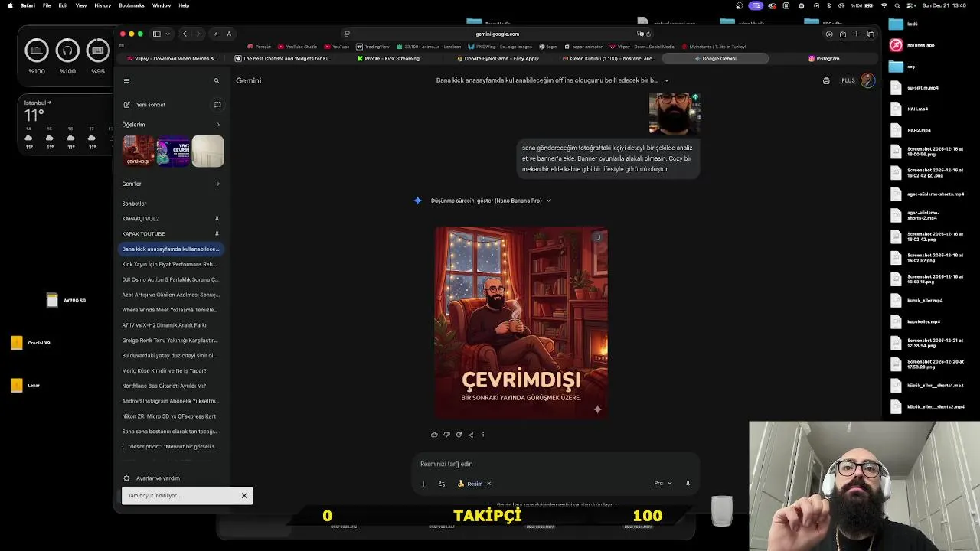Remove the Resim tool chip

click(488, 484)
